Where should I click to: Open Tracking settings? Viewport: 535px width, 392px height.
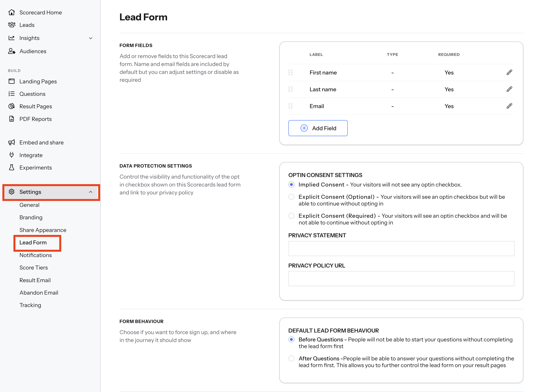(x=30, y=305)
